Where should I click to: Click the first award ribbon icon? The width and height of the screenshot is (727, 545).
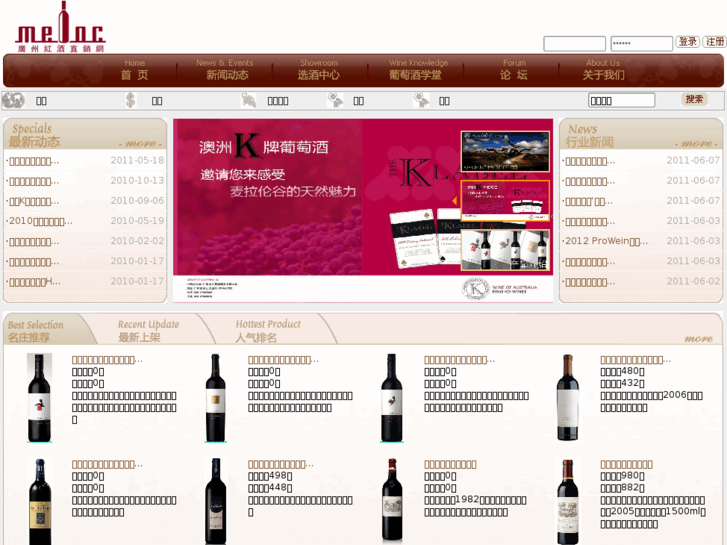pyautogui.click(x=335, y=100)
